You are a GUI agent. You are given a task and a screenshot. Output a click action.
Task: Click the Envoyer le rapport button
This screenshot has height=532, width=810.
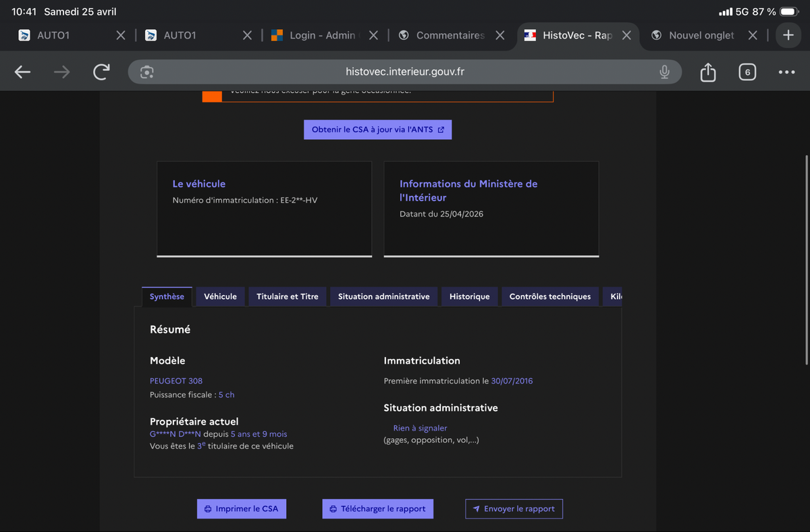coord(514,508)
